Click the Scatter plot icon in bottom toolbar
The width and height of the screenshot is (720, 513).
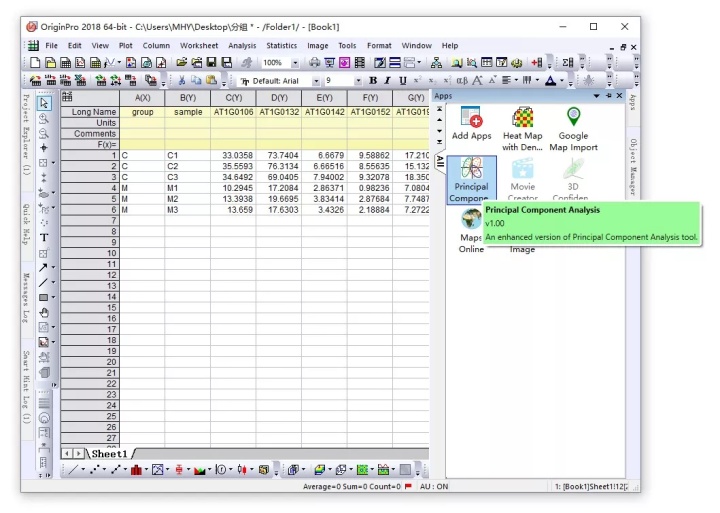coord(95,469)
